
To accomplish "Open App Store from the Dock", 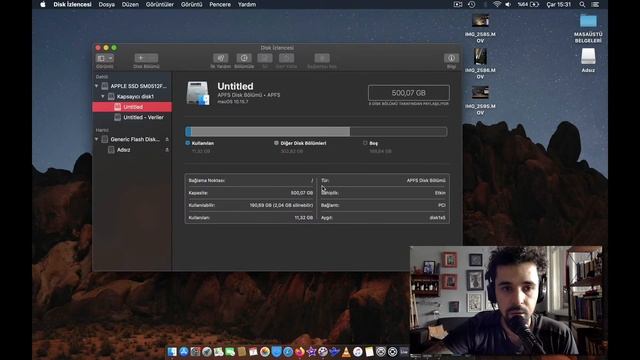I will 184,351.
